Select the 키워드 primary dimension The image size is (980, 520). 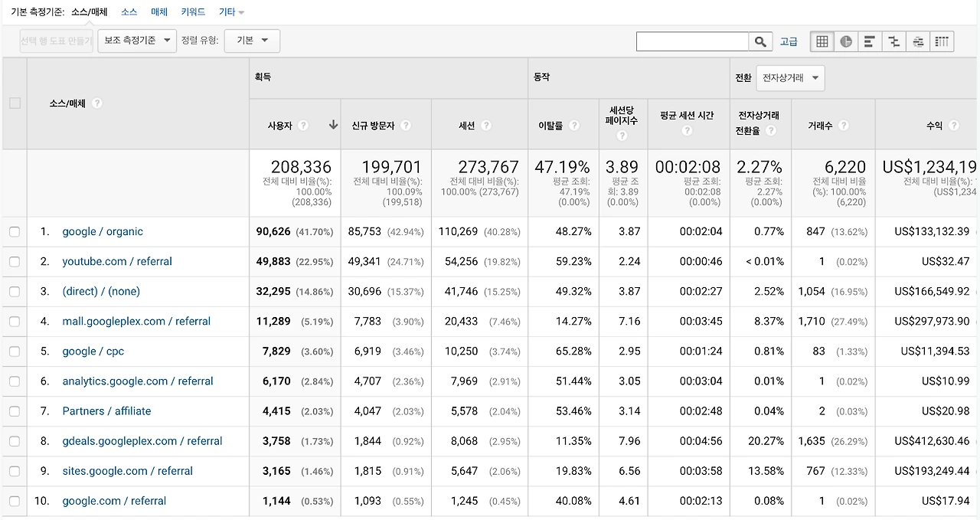[193, 12]
